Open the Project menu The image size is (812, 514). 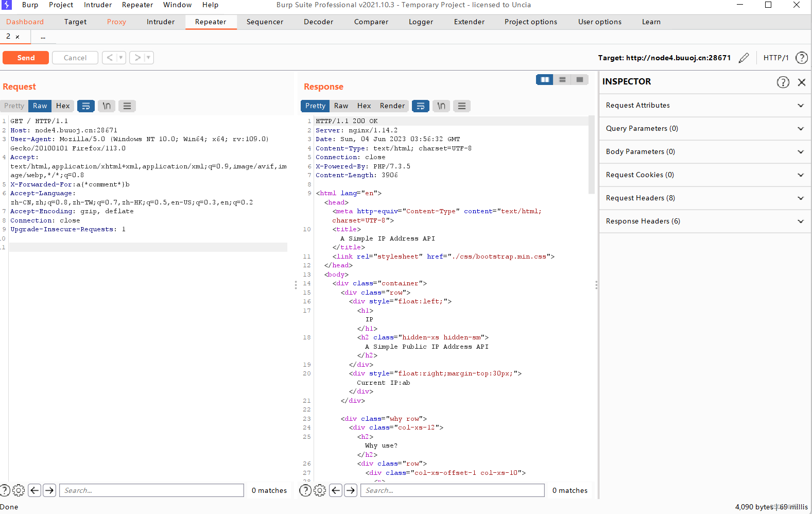(61, 5)
